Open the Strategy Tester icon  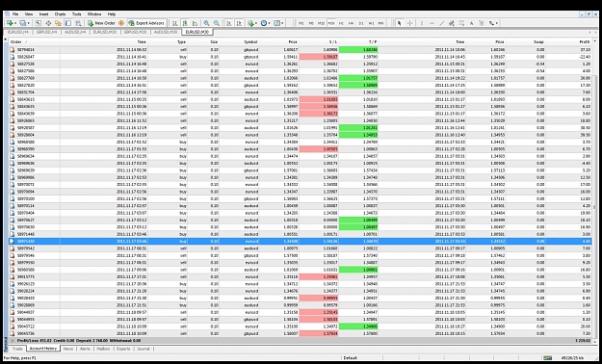click(78, 23)
